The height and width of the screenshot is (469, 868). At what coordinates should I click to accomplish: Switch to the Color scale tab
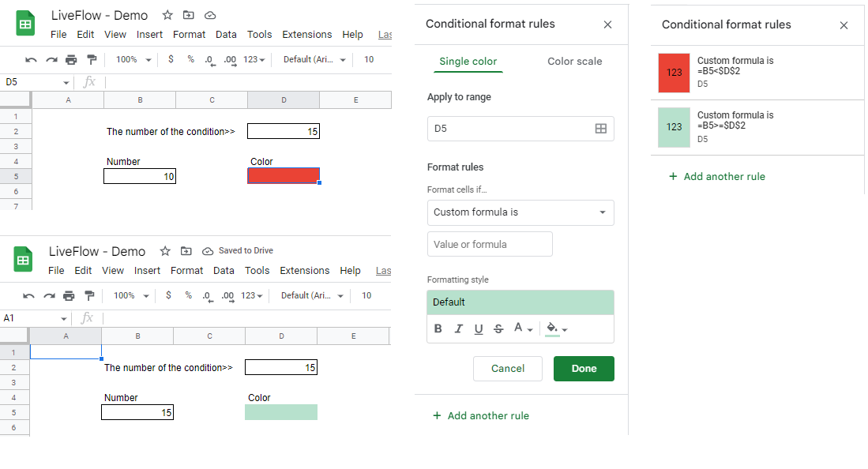(x=574, y=61)
